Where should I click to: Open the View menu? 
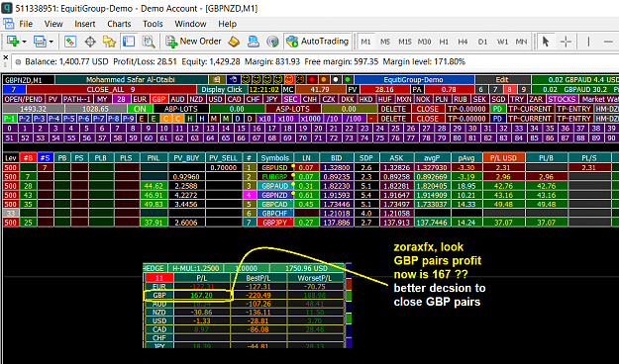[x=53, y=24]
